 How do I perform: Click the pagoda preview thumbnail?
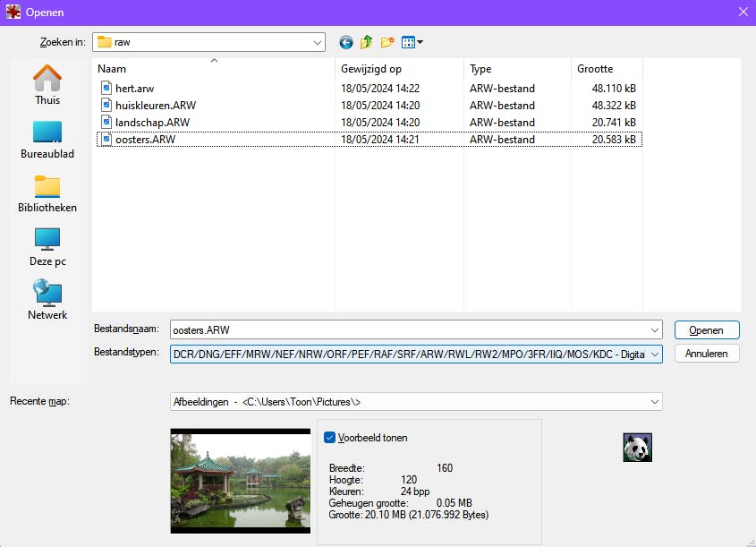[x=240, y=481]
